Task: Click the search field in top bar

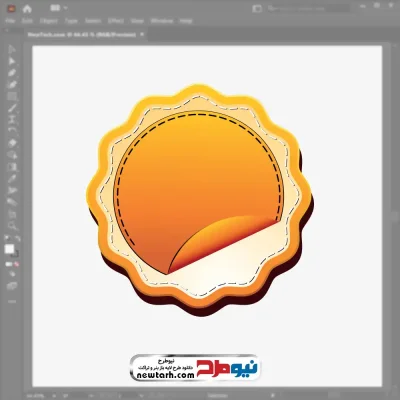Action: [308, 8]
